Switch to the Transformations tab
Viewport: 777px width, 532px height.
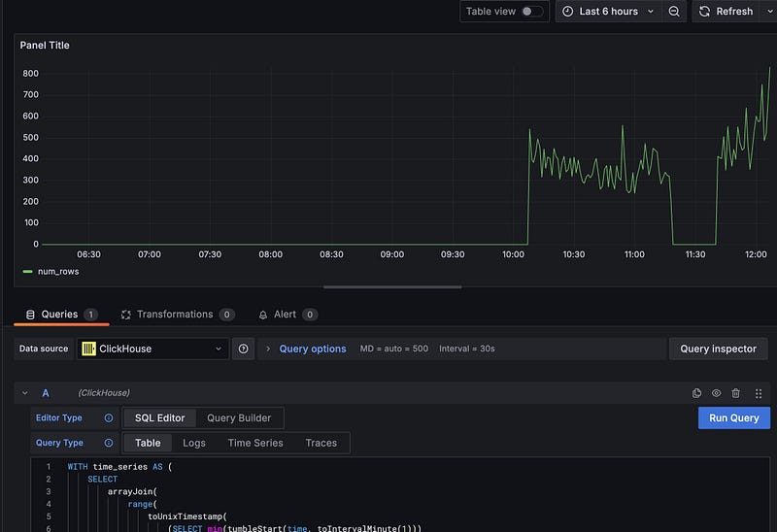174,315
